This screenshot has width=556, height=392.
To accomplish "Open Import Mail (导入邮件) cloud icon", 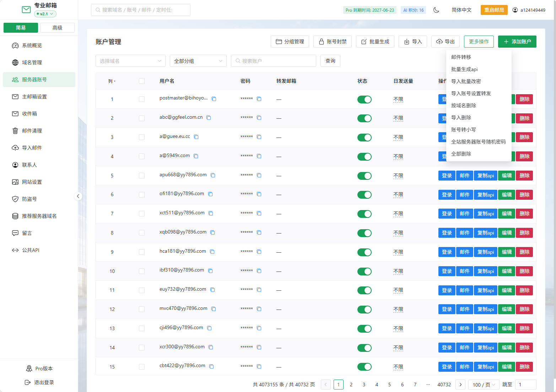I will [x=15, y=148].
